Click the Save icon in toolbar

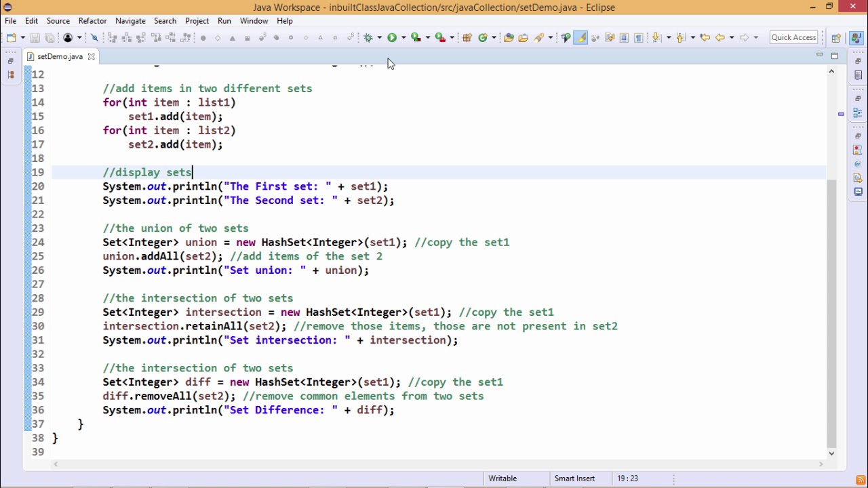click(35, 38)
